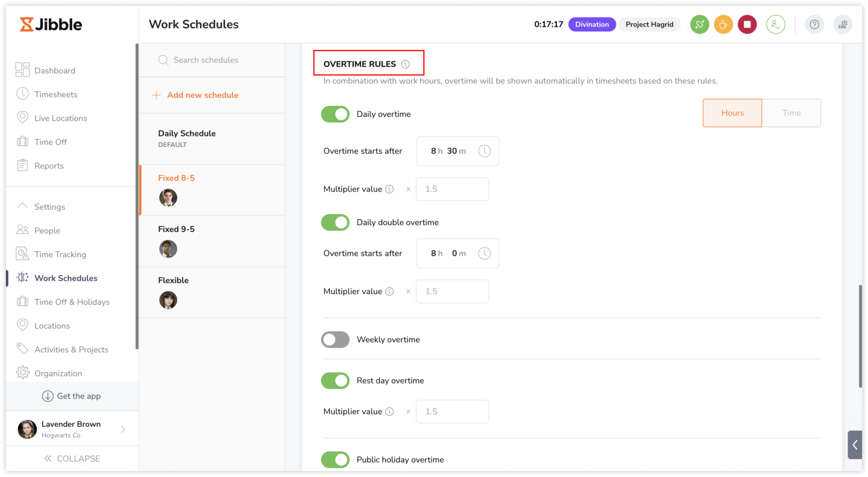Open the help question mark icon
The width and height of the screenshot is (868, 477).
click(814, 24)
